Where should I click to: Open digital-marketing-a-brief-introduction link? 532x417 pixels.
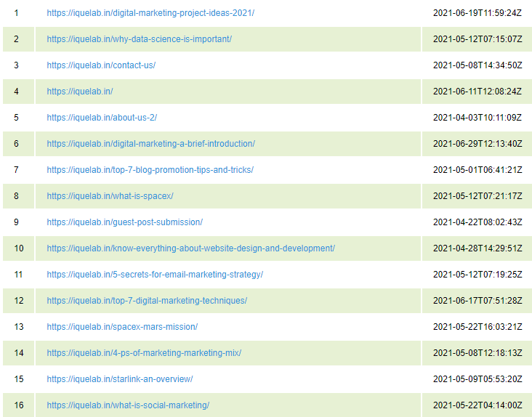tap(150, 144)
